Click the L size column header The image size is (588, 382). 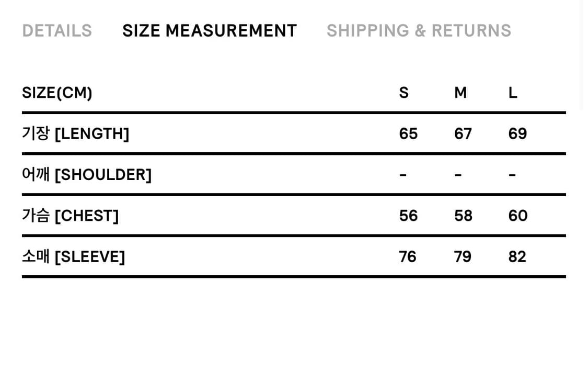513,93
